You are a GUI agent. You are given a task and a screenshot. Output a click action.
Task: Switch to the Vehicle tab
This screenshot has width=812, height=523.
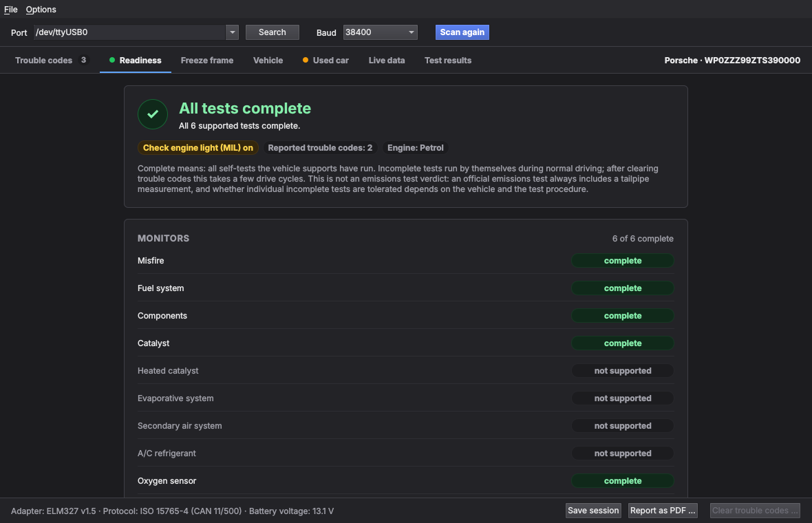click(268, 60)
